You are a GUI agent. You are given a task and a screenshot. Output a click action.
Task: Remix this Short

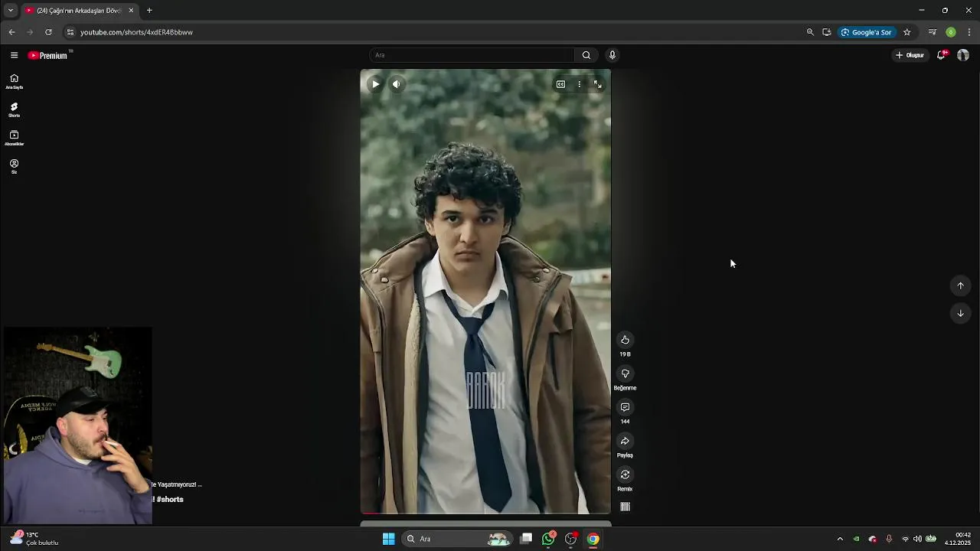pos(625,474)
